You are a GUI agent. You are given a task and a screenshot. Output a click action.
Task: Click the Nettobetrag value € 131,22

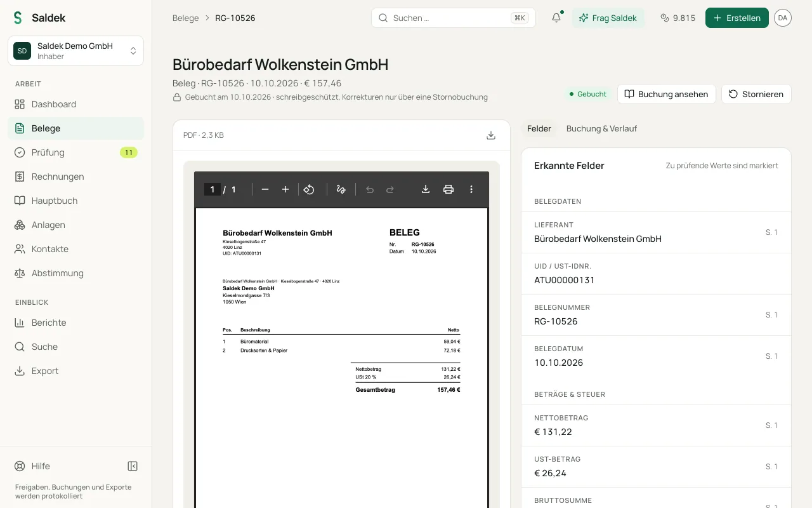553,432
